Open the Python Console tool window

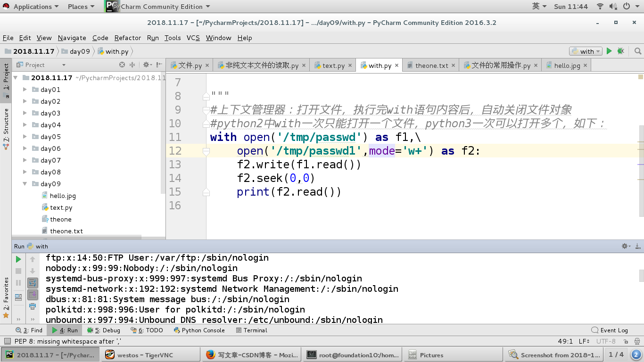(199, 330)
